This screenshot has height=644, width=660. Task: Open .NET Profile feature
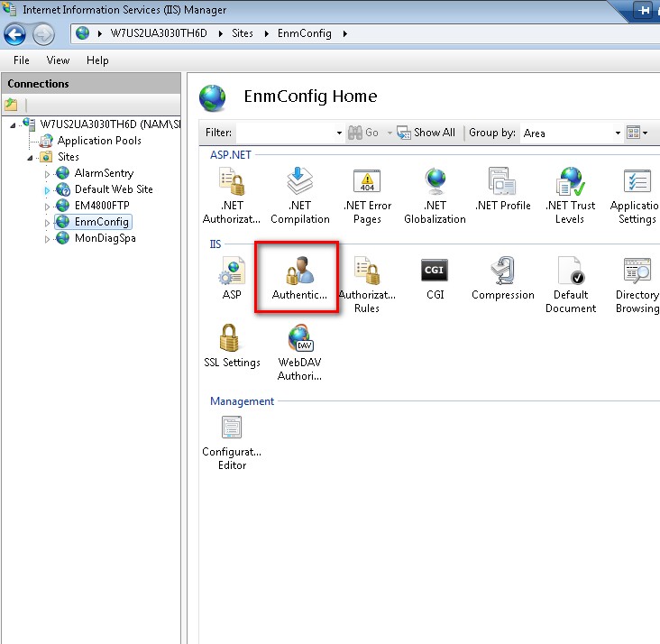point(502,189)
